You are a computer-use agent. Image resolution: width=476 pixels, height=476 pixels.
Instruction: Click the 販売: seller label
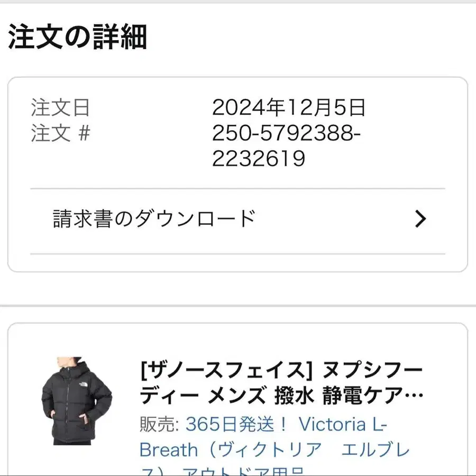pyautogui.click(x=160, y=424)
